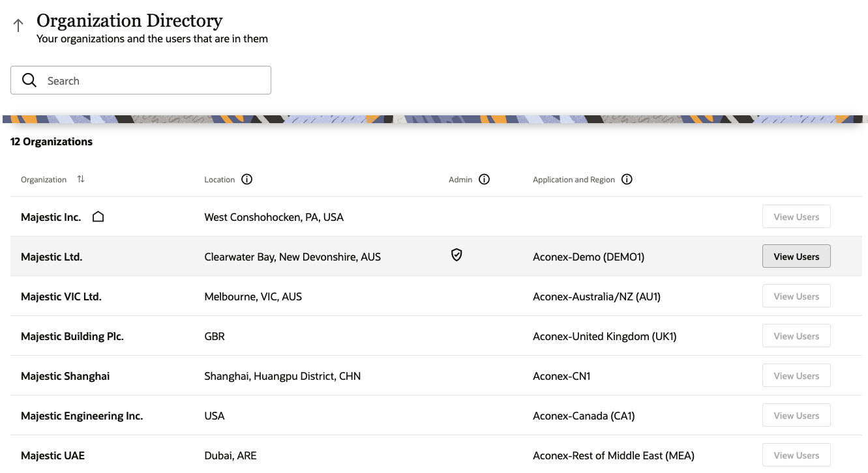View users for Majestic VIC Ltd.
The width and height of the screenshot is (868, 473).
point(796,296)
